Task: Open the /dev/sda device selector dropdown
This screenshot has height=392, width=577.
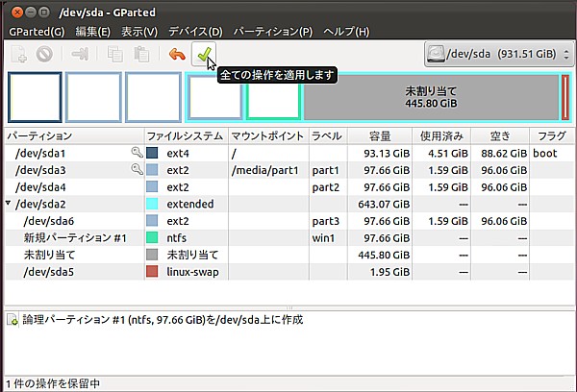Action: point(499,54)
